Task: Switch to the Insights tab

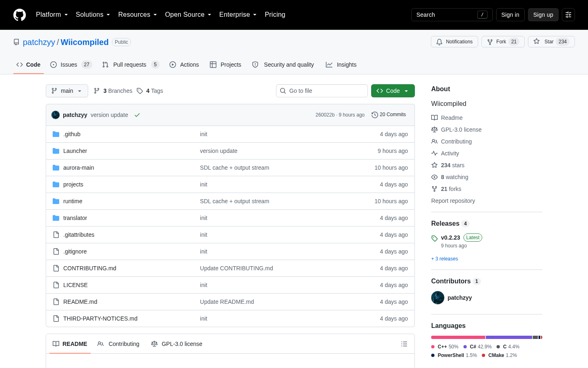Action: click(x=341, y=65)
